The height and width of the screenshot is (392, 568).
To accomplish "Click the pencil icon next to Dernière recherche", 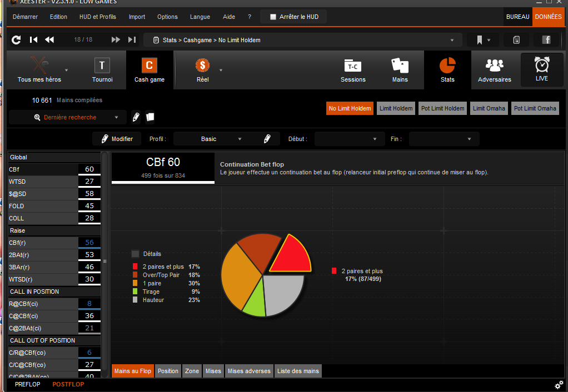I will click(x=136, y=117).
